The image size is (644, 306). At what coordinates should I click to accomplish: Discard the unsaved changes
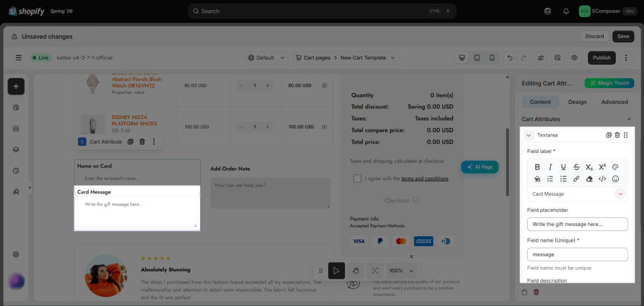(x=594, y=36)
